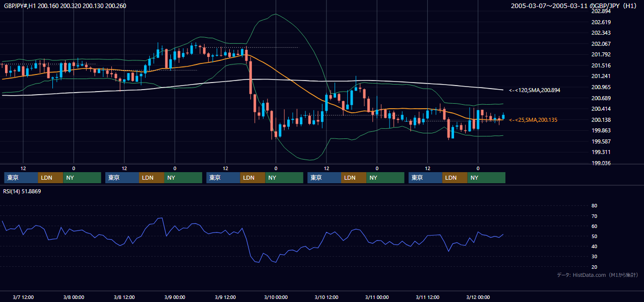Screen dimensions: 644x302
Task: Click the GBPJPY#,H1 symbol header text
Action: point(65,6)
